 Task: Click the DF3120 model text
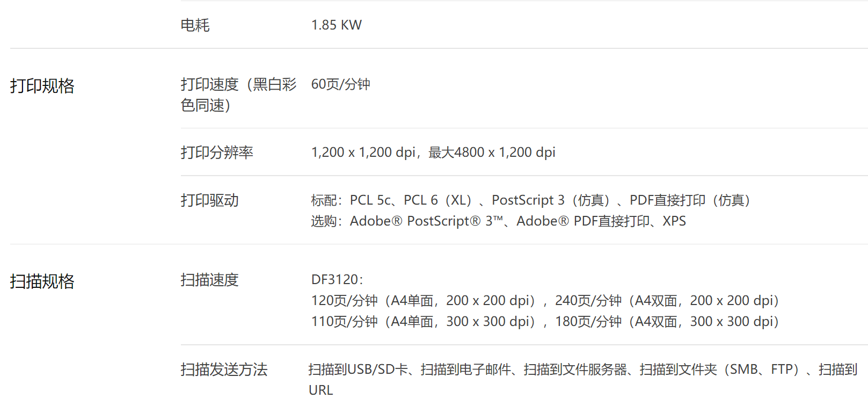pos(337,280)
